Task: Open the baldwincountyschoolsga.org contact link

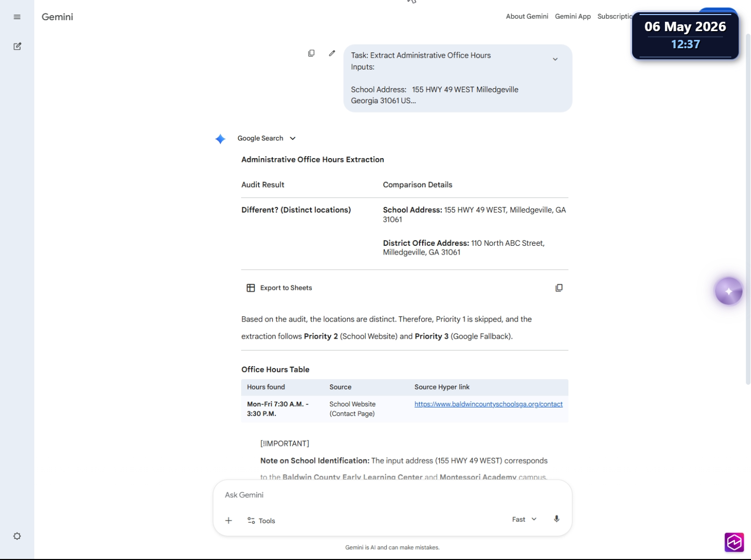Action: coord(489,404)
